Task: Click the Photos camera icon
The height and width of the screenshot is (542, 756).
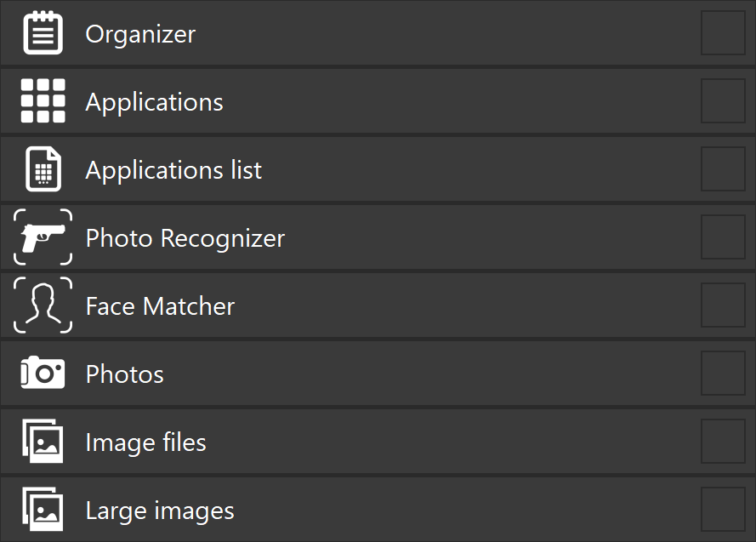Action: 43,374
